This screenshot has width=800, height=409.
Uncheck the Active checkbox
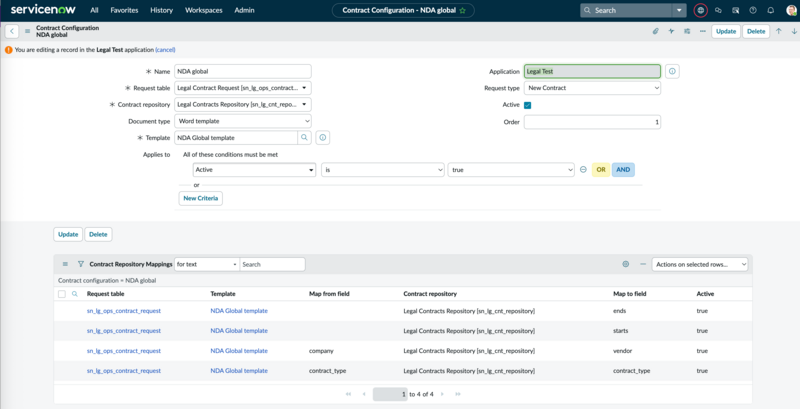[528, 105]
